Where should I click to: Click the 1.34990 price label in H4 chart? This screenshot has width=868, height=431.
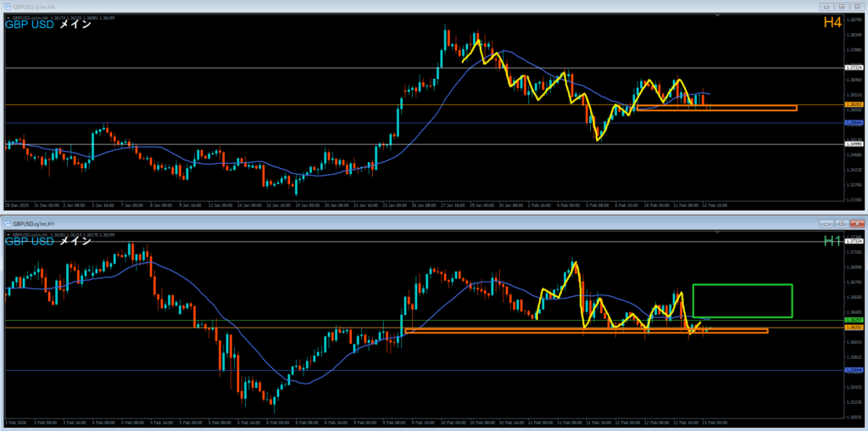tap(853, 144)
